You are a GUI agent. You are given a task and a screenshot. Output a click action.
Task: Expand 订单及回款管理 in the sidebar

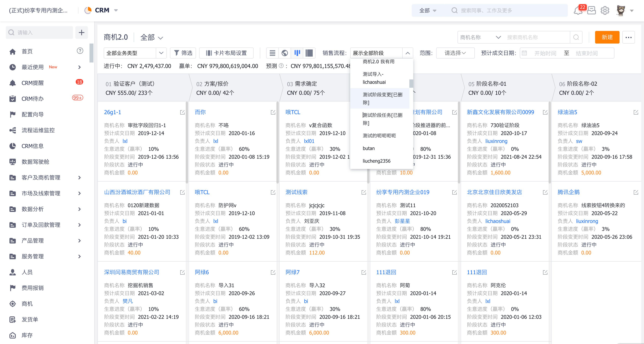tap(80, 225)
